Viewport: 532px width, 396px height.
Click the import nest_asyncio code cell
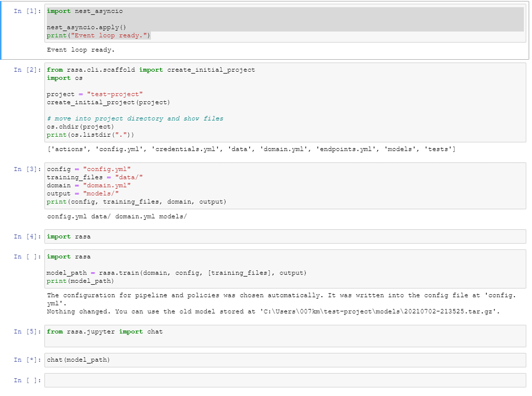(x=285, y=23)
